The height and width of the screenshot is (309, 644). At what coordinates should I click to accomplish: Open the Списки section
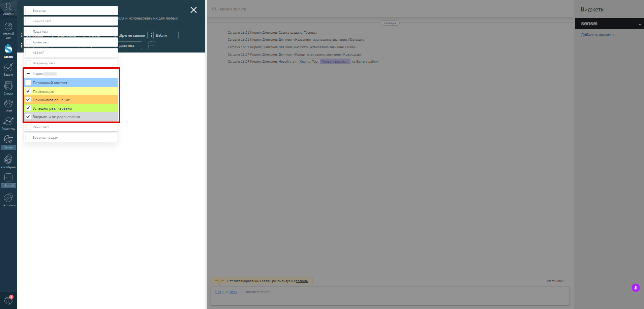[8, 88]
